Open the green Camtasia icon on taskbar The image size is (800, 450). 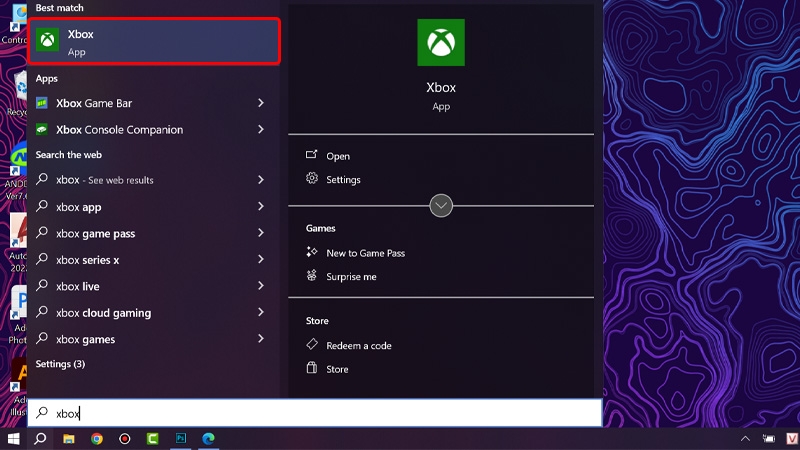click(x=153, y=439)
